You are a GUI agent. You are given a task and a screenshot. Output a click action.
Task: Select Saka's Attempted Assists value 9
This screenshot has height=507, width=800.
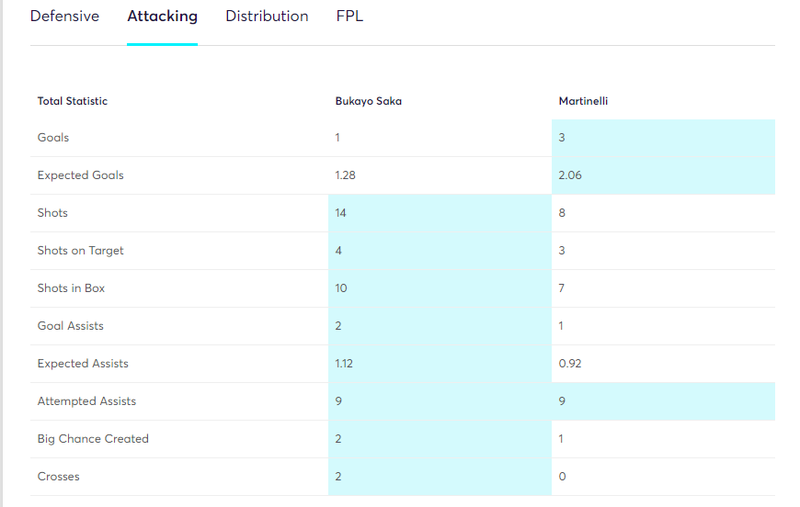338,401
